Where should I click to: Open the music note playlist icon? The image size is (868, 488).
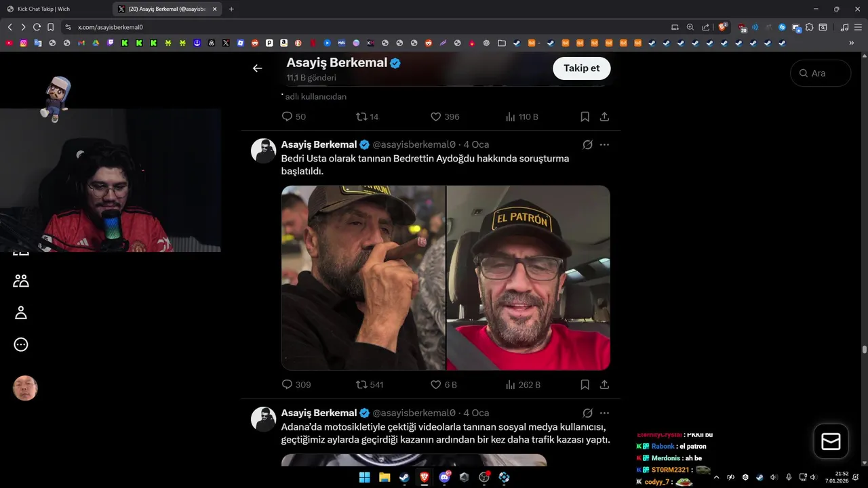tap(844, 27)
